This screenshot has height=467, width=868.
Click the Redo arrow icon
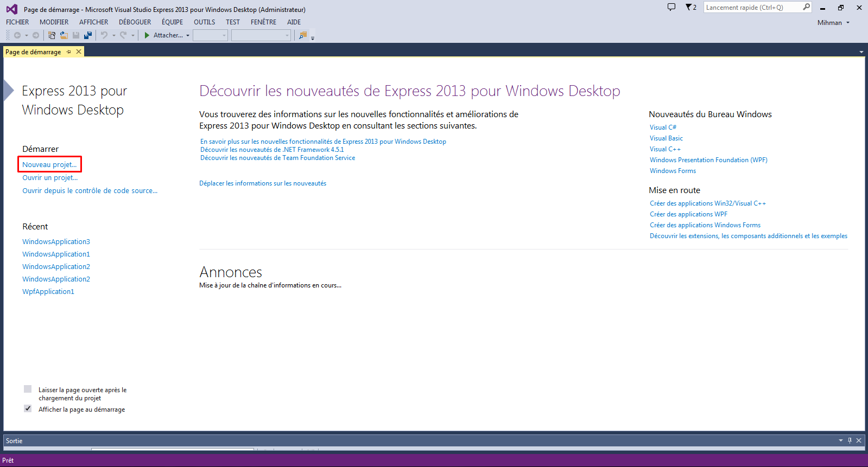[x=123, y=35]
